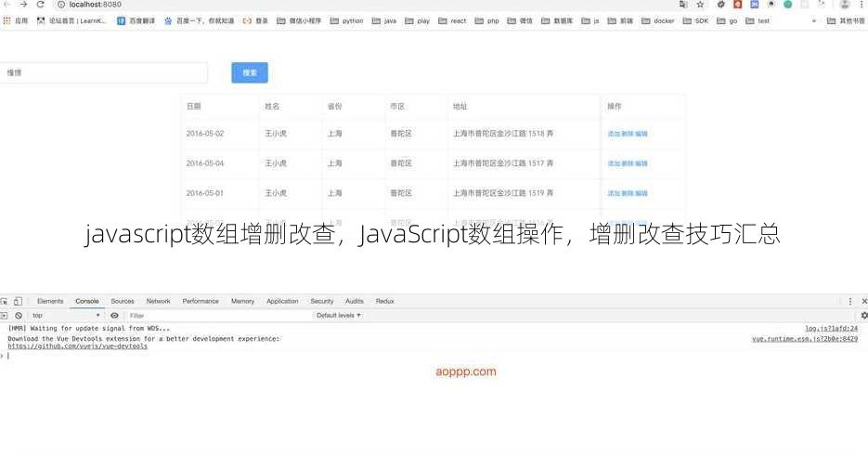Viewport: 868px width, 455px height.
Task: Open the test bookmark folder
Action: point(758,20)
